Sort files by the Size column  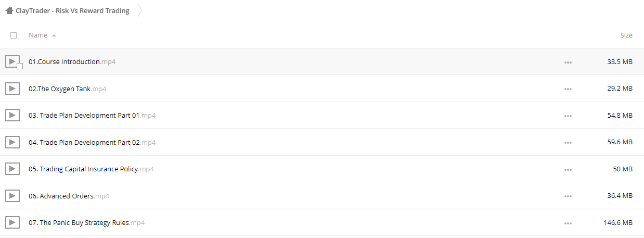626,35
